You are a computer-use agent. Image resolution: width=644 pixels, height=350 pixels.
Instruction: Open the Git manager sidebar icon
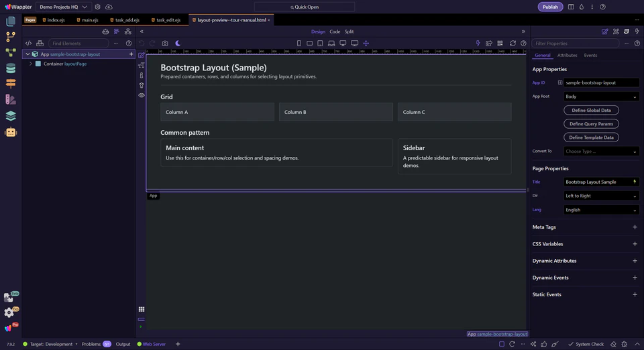pos(11,36)
